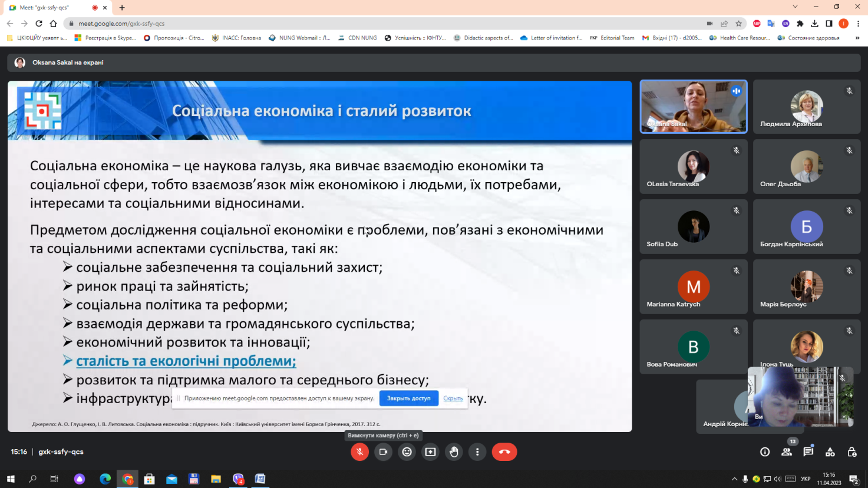
Task: Click the 'Скрыть' link in the sharing bar
Action: coord(453,398)
